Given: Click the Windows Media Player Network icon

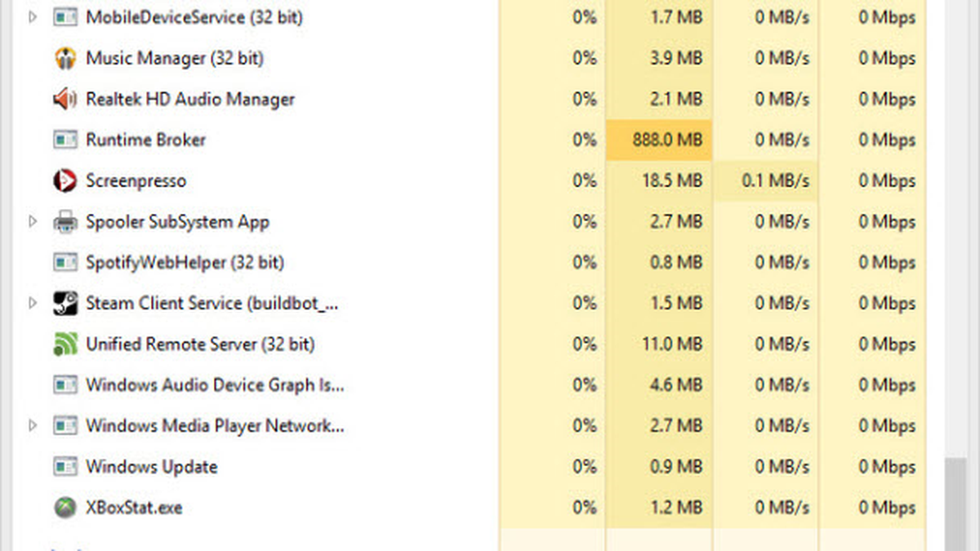Looking at the screenshot, I should (x=65, y=425).
